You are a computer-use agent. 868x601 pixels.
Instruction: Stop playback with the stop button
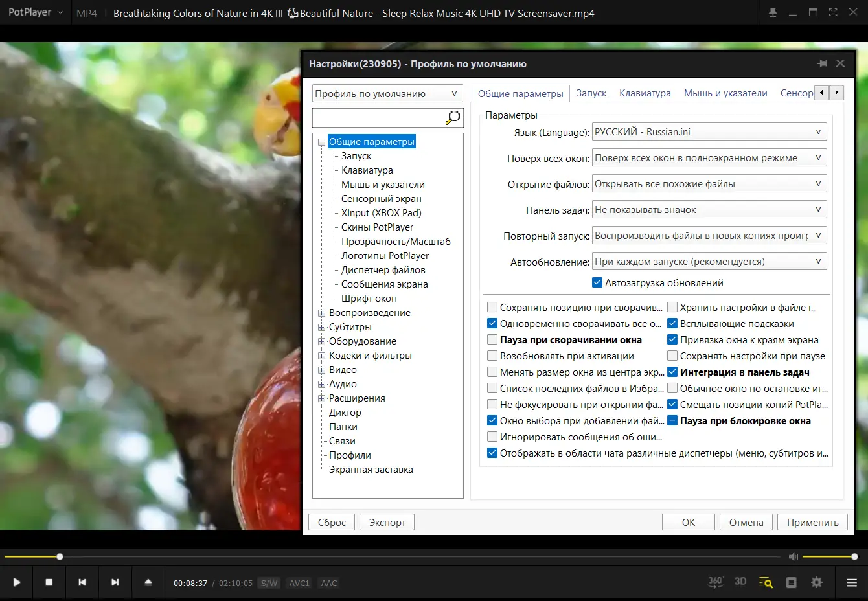coord(49,582)
